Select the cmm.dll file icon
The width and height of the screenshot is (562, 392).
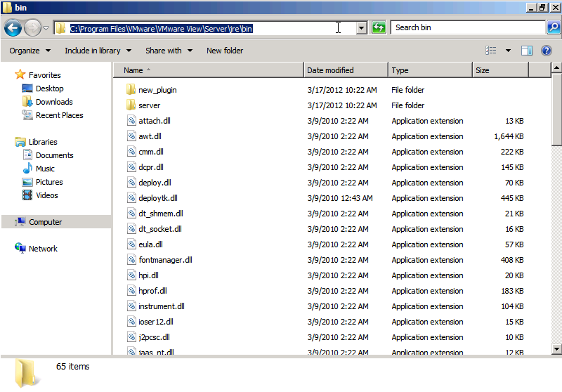tap(131, 151)
